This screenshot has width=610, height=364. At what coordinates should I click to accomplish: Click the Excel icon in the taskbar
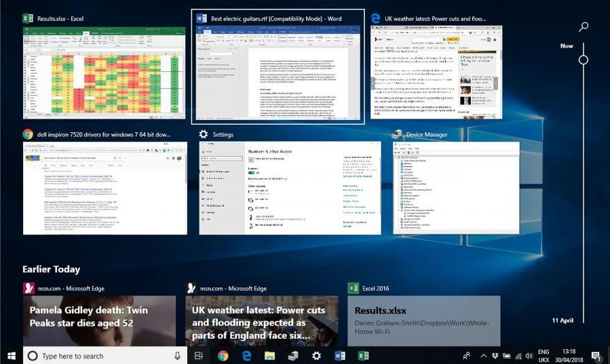pyautogui.click(x=363, y=356)
